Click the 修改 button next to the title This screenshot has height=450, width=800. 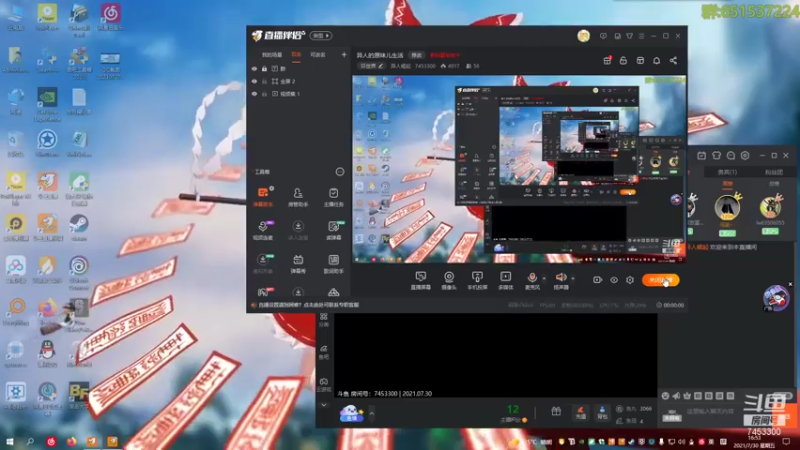(x=417, y=55)
